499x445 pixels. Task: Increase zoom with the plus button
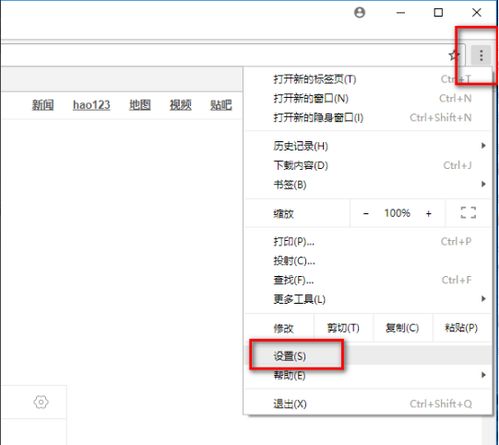click(429, 213)
